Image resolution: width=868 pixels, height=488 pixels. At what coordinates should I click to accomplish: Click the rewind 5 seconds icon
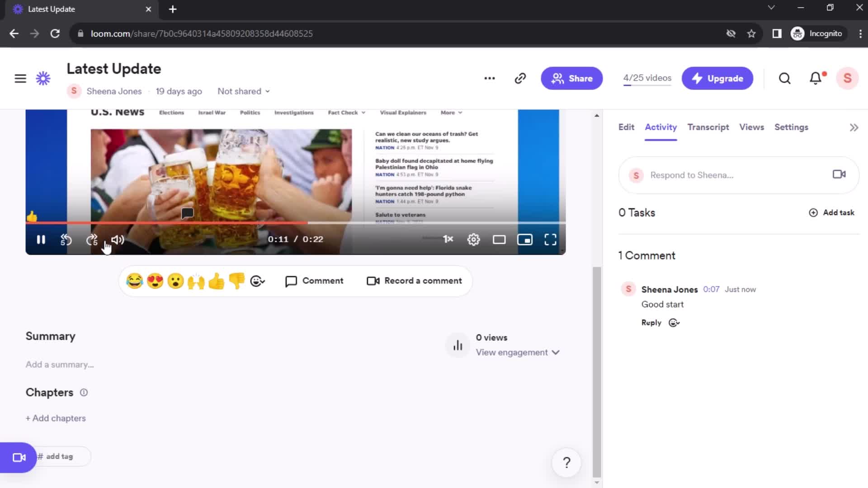(x=66, y=239)
